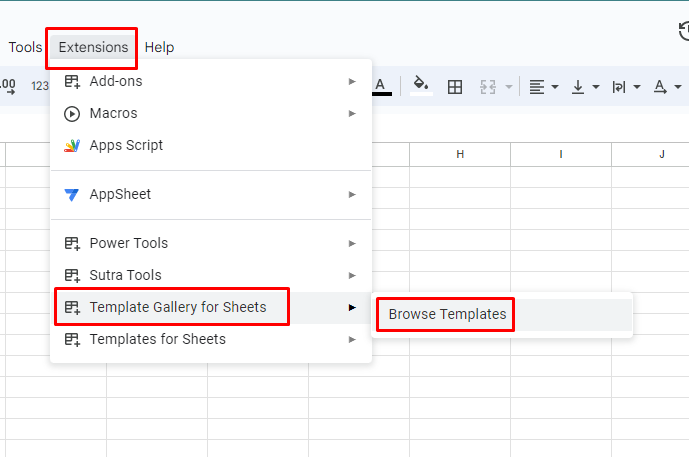Select column J header
Screen dimensions: 689x457
click(x=651, y=154)
